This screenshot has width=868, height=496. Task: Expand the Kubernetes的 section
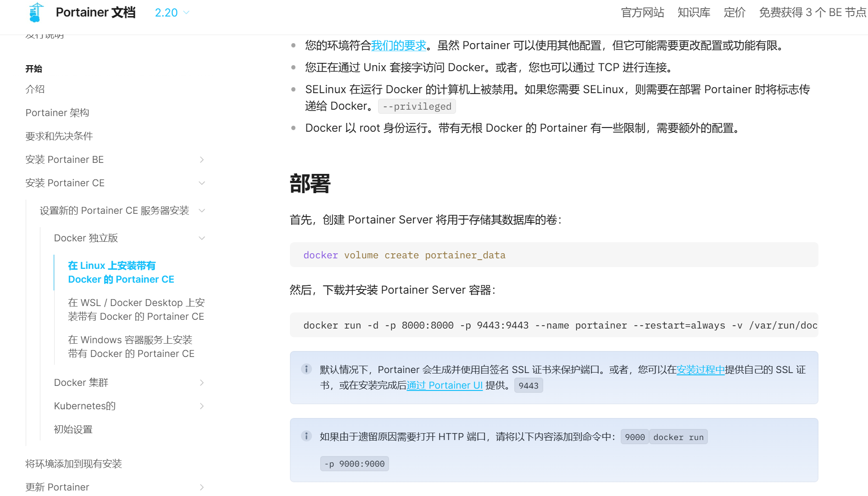click(x=201, y=406)
